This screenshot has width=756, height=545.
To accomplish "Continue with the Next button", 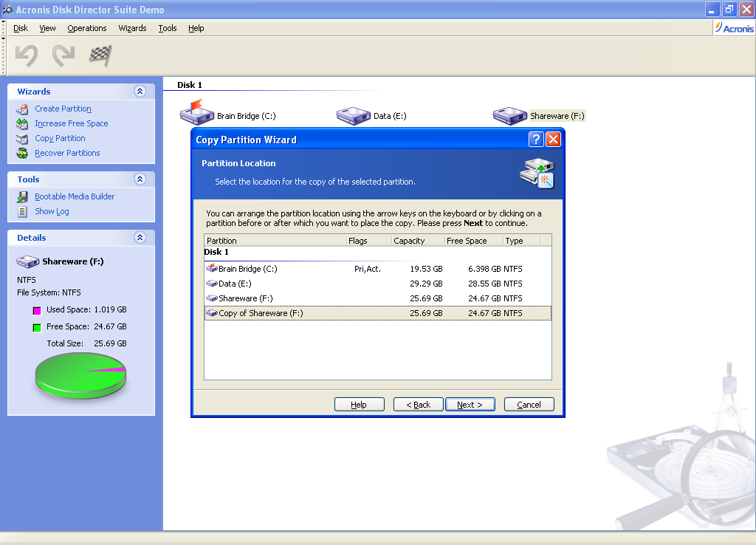I will pyautogui.click(x=470, y=405).
